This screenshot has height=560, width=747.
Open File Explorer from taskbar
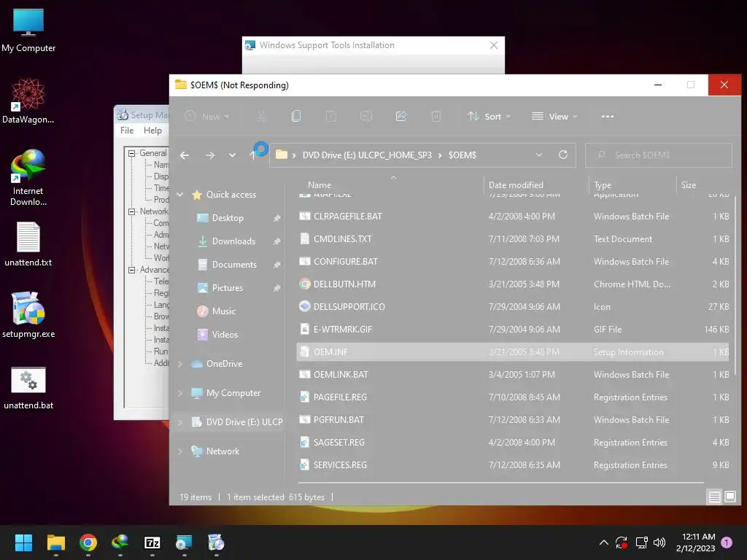pos(55,542)
